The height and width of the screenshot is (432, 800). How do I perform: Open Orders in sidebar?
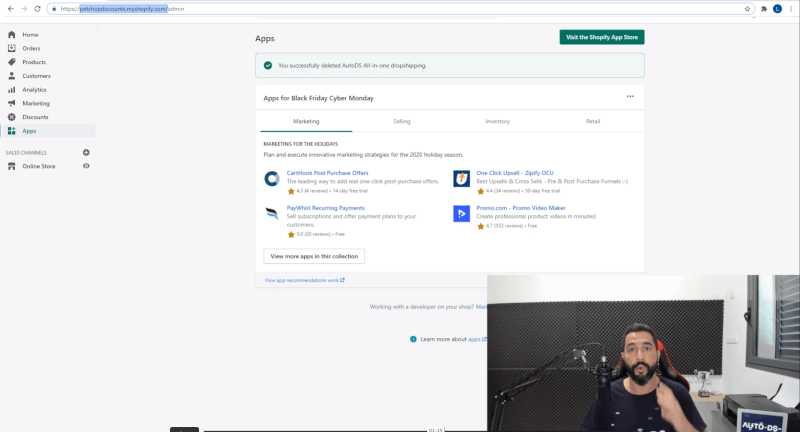(31, 48)
